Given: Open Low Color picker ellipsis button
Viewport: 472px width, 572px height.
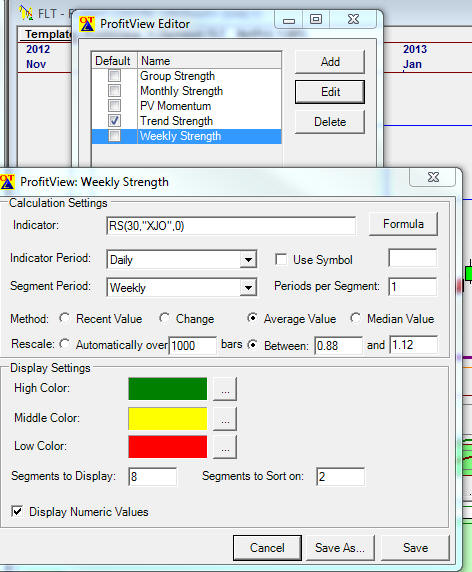Looking at the screenshot, I should tap(225, 447).
